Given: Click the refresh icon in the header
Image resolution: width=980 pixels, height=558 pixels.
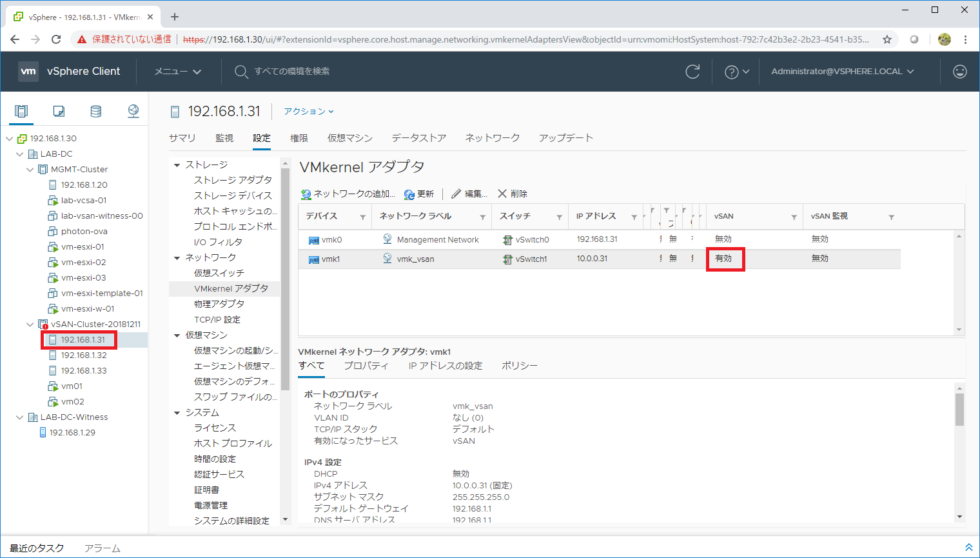Looking at the screenshot, I should (692, 72).
